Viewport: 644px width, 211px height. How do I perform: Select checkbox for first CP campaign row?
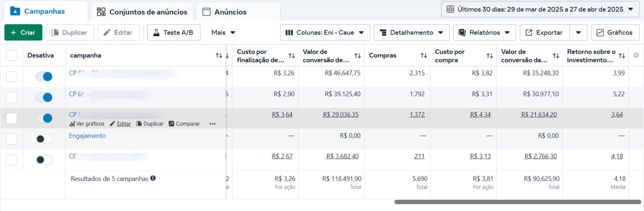12,77
